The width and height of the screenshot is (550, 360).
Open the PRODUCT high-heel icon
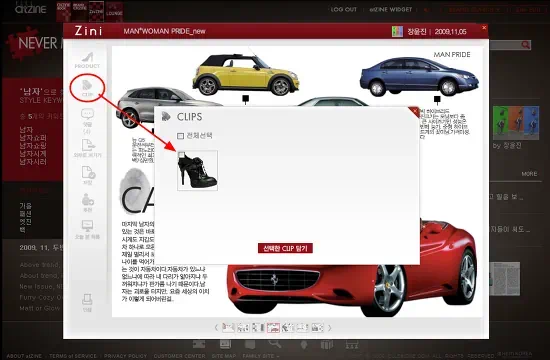click(87, 60)
